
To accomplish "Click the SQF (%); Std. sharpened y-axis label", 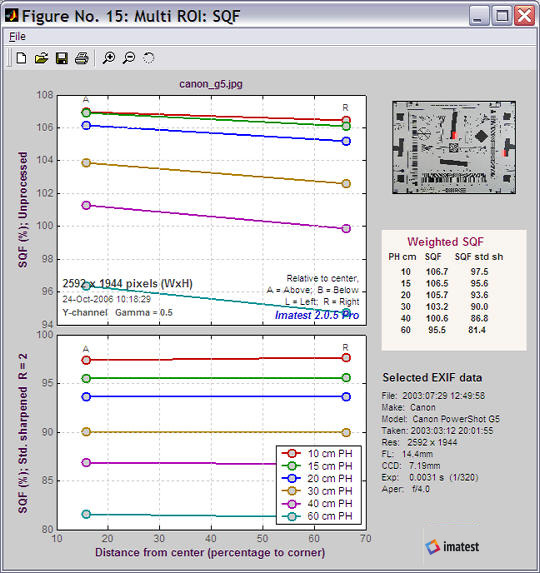I will coord(23,433).
